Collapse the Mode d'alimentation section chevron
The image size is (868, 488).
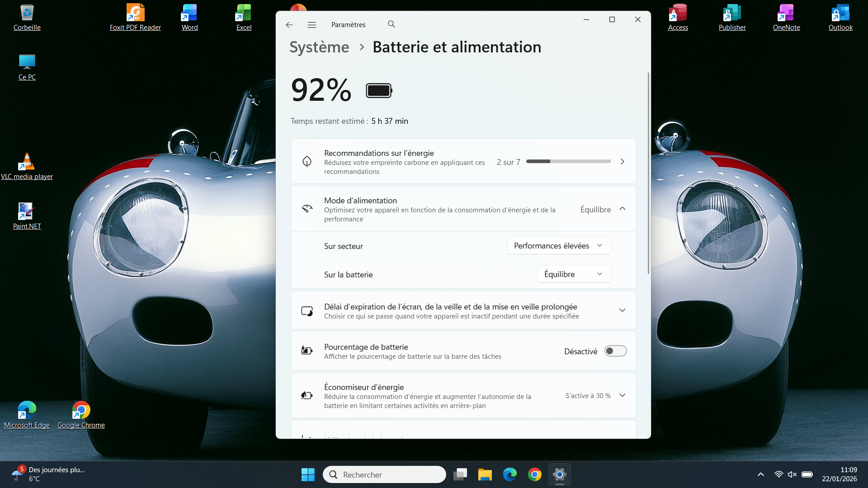(623, 209)
